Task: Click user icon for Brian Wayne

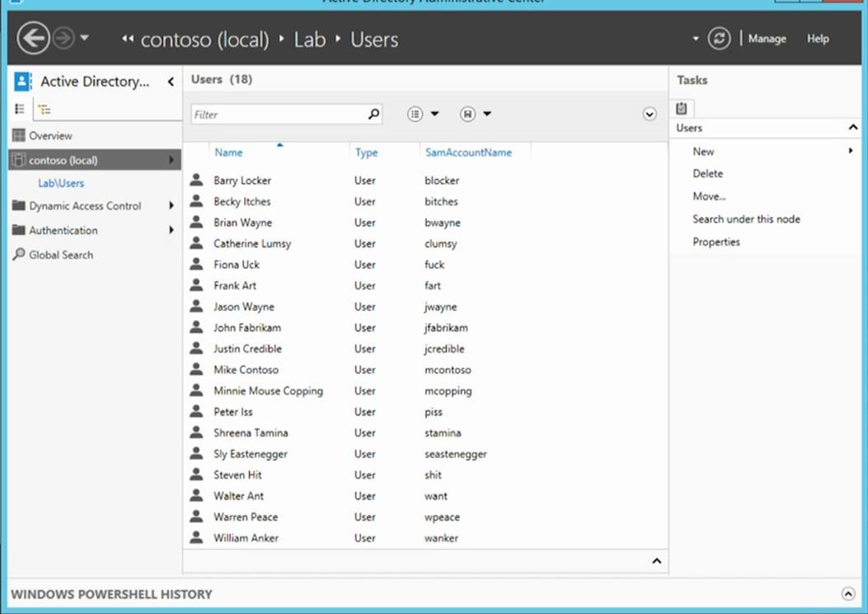Action: [x=196, y=222]
